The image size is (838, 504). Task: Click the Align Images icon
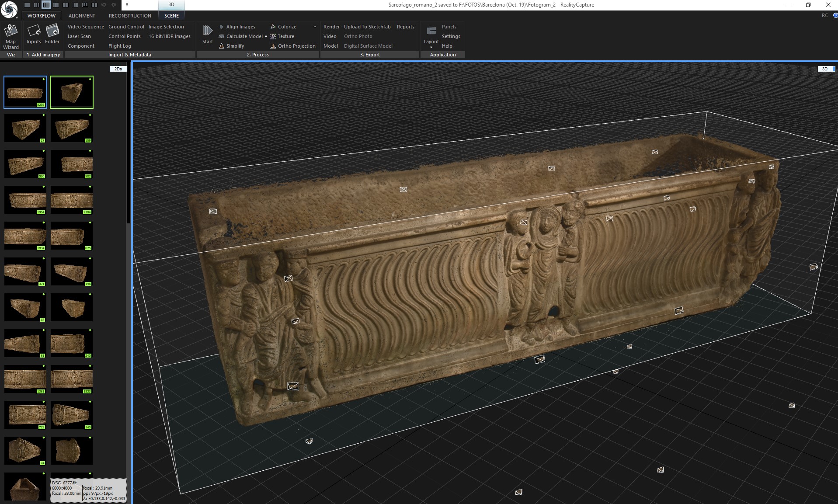pyautogui.click(x=222, y=27)
